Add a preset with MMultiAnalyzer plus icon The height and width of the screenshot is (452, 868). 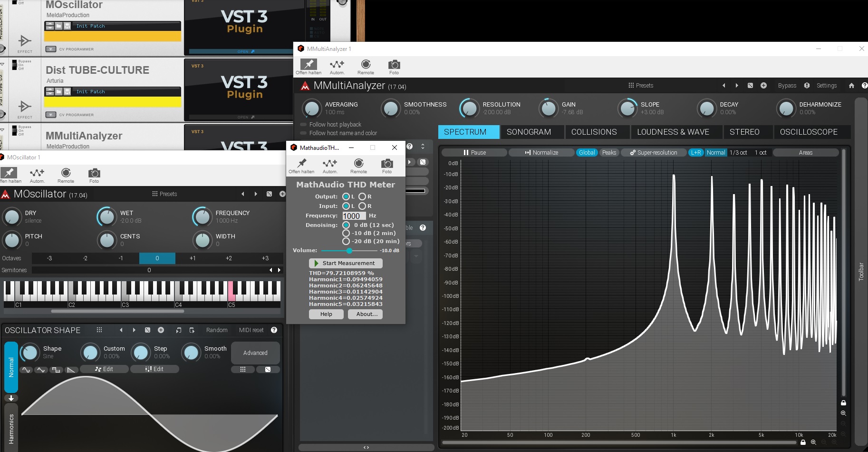(763, 86)
